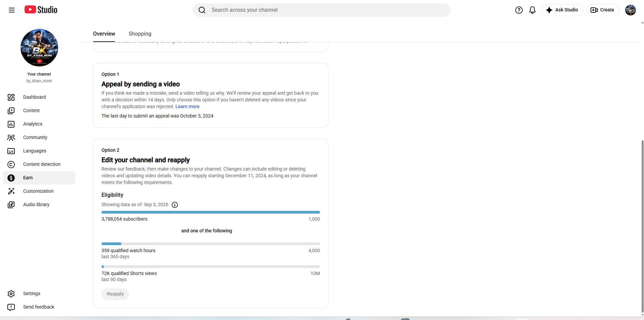Select the Earn sidebar item
Viewport: 644px width, 320px height.
[39, 178]
